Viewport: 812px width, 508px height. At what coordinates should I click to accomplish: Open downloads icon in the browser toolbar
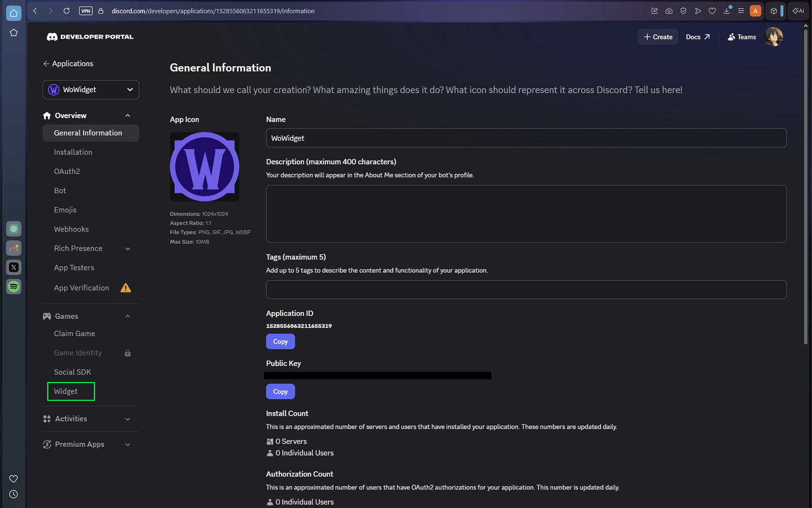(x=727, y=11)
